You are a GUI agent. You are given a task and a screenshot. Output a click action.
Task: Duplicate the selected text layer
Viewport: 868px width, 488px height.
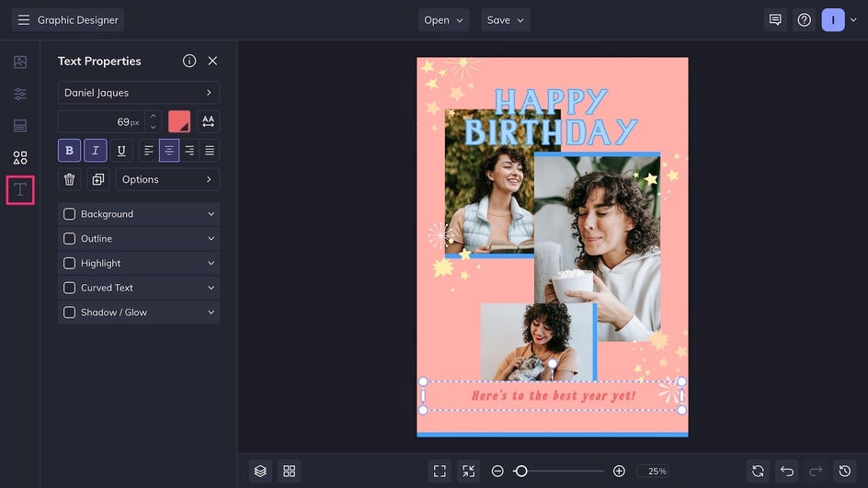tap(98, 179)
